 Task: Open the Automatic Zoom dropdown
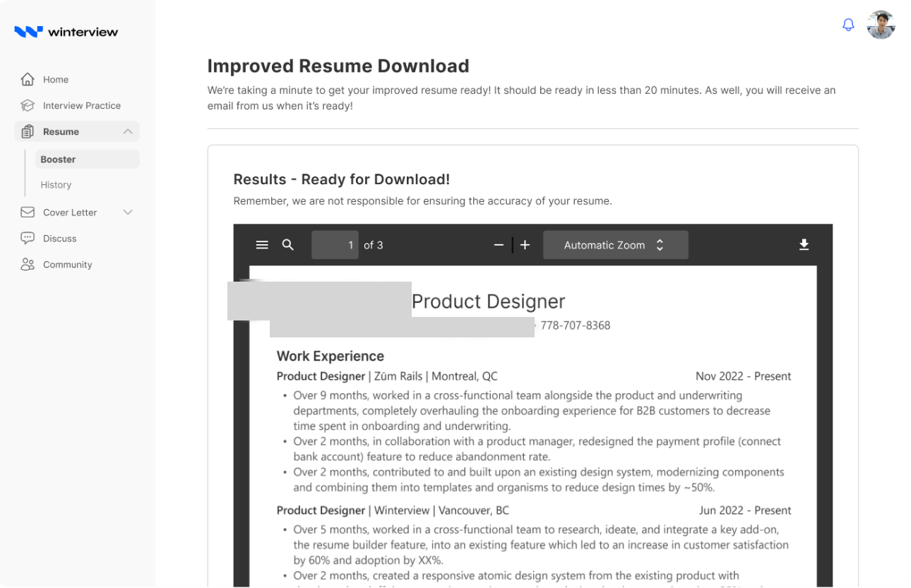coord(615,245)
